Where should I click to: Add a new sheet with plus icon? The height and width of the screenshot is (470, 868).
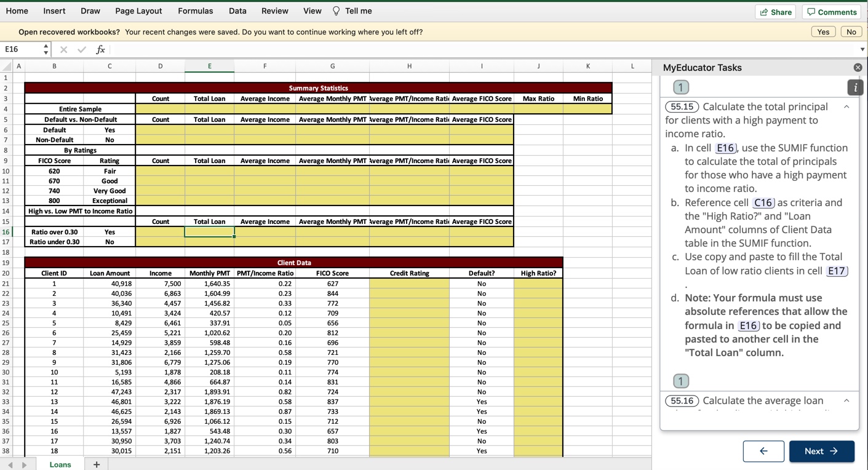click(x=97, y=464)
